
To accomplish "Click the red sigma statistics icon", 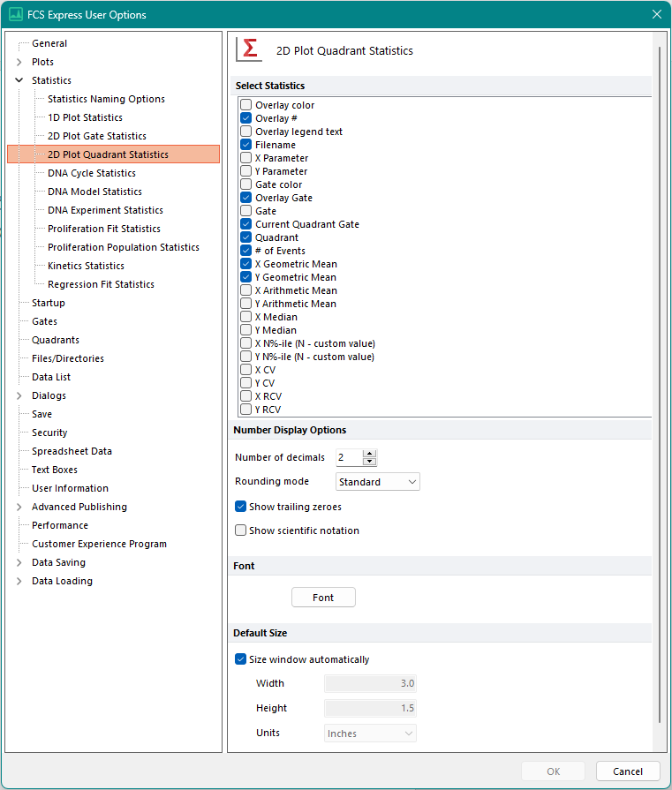I will (x=250, y=50).
